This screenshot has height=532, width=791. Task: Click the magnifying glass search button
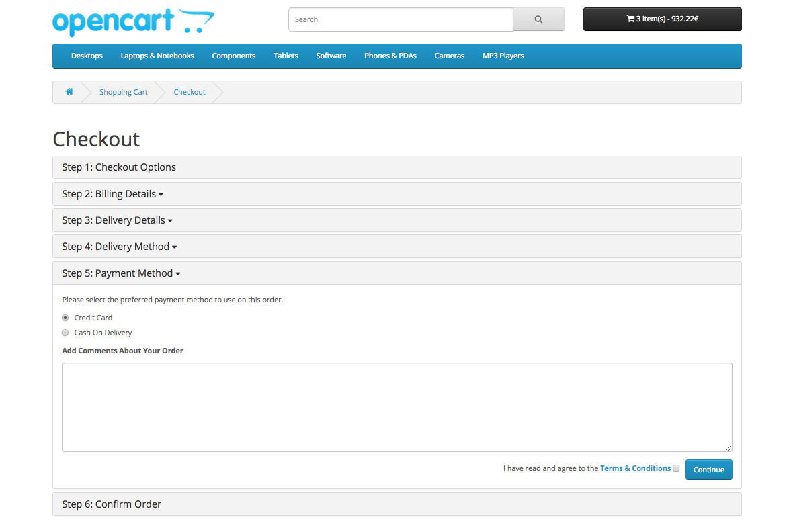click(538, 19)
